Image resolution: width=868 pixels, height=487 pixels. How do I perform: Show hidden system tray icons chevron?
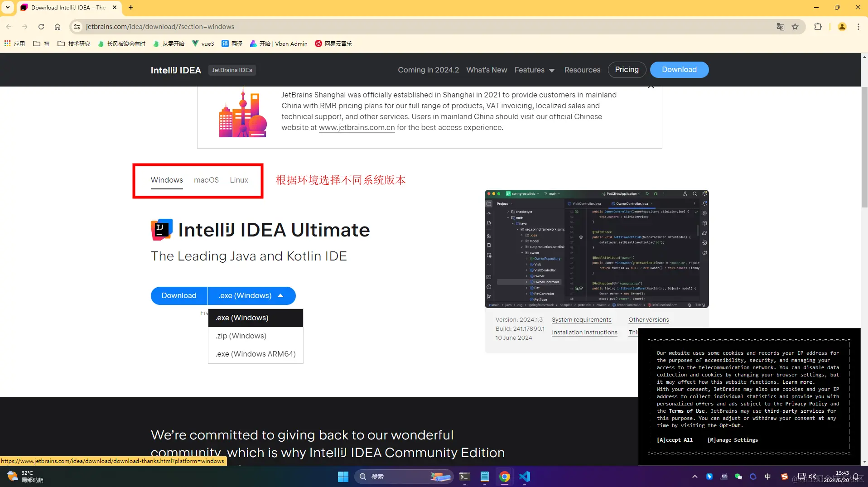coord(694,477)
